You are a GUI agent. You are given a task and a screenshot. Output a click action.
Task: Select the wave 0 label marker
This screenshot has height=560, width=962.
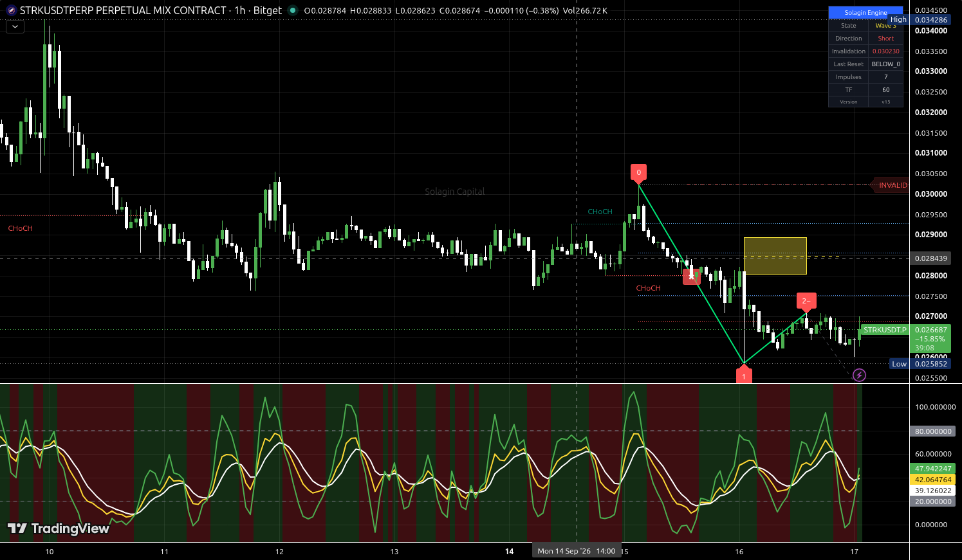(x=638, y=173)
